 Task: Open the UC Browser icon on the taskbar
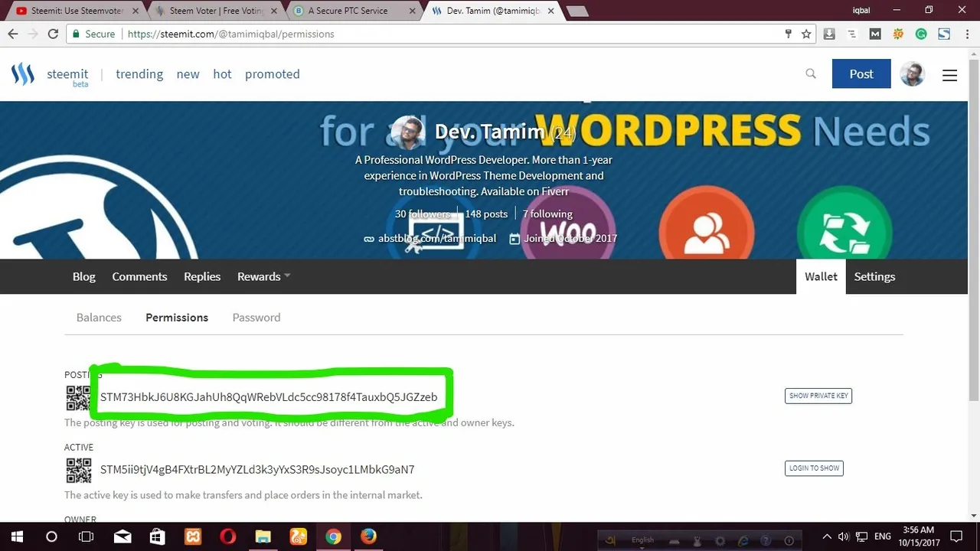click(x=298, y=536)
